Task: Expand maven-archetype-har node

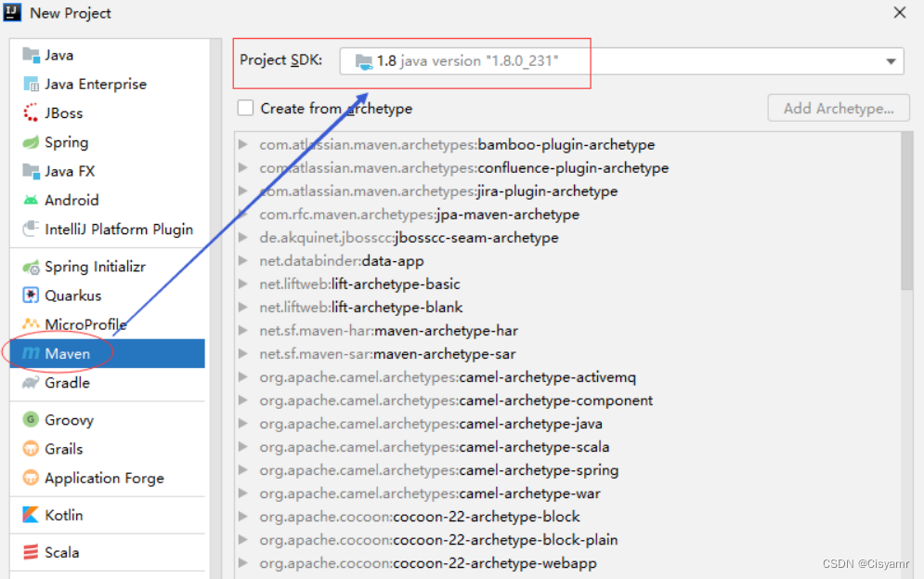Action: tap(242, 331)
